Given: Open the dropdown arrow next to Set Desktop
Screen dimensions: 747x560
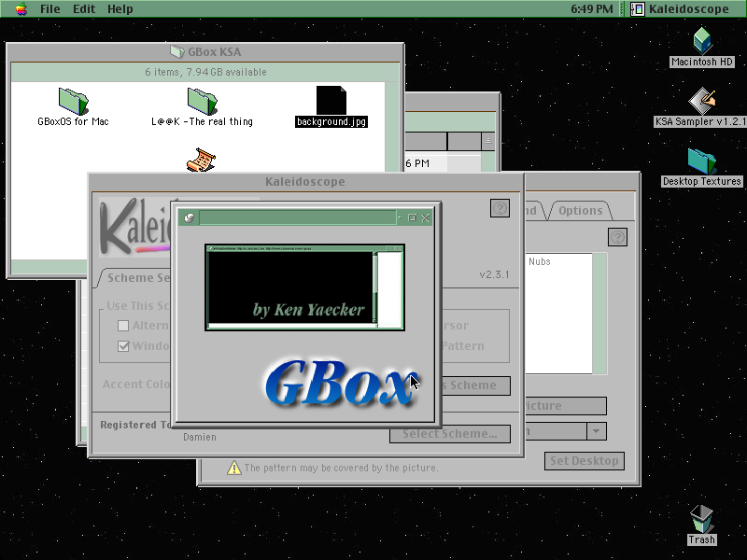Looking at the screenshot, I should tap(596, 431).
